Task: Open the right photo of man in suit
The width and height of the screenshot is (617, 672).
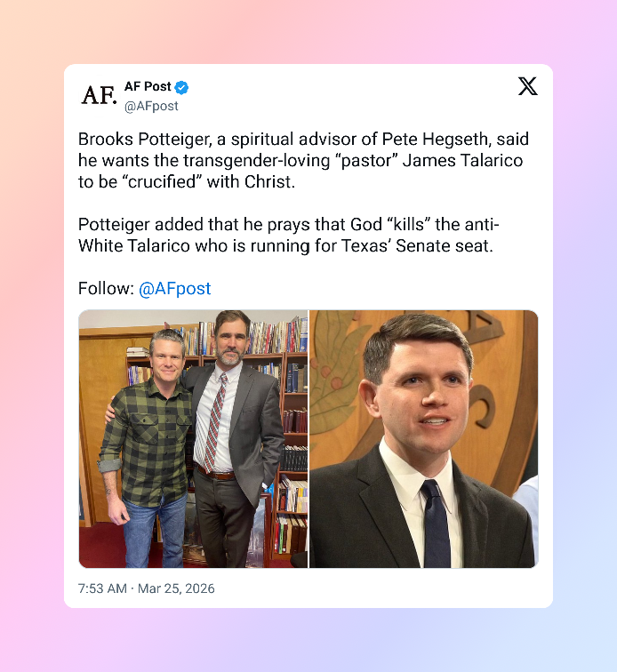Action: click(423, 439)
